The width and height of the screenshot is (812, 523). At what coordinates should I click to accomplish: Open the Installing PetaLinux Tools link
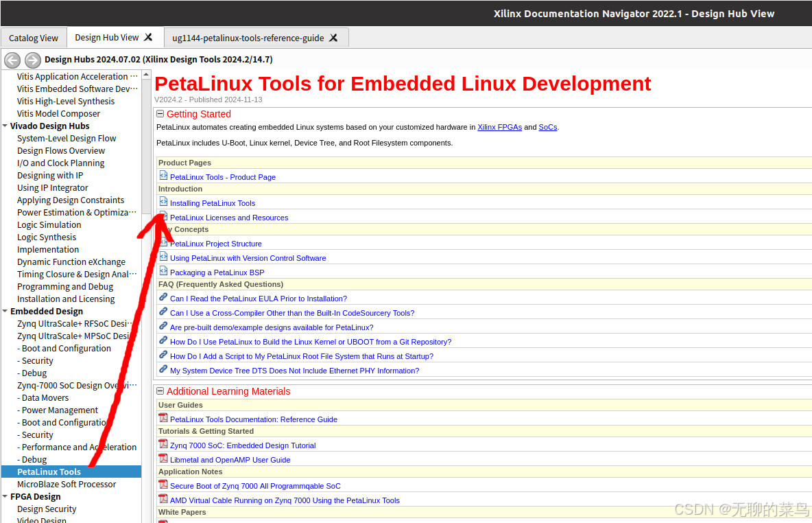click(x=213, y=203)
